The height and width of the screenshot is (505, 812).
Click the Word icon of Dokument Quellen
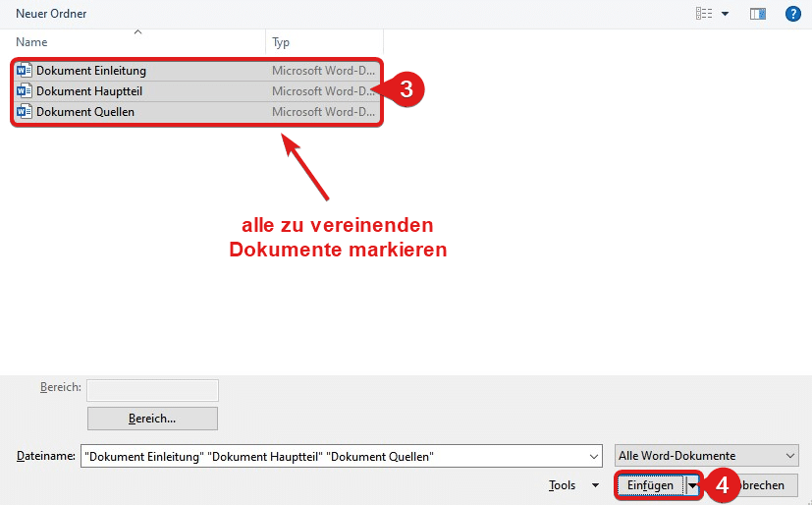point(25,112)
